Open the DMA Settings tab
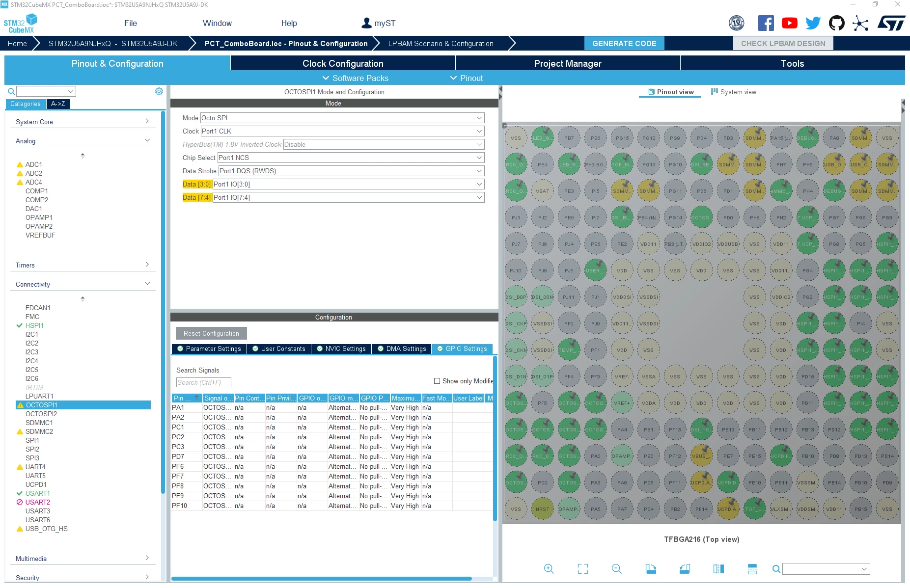Image resolution: width=910 pixels, height=588 pixels. pyautogui.click(x=402, y=349)
